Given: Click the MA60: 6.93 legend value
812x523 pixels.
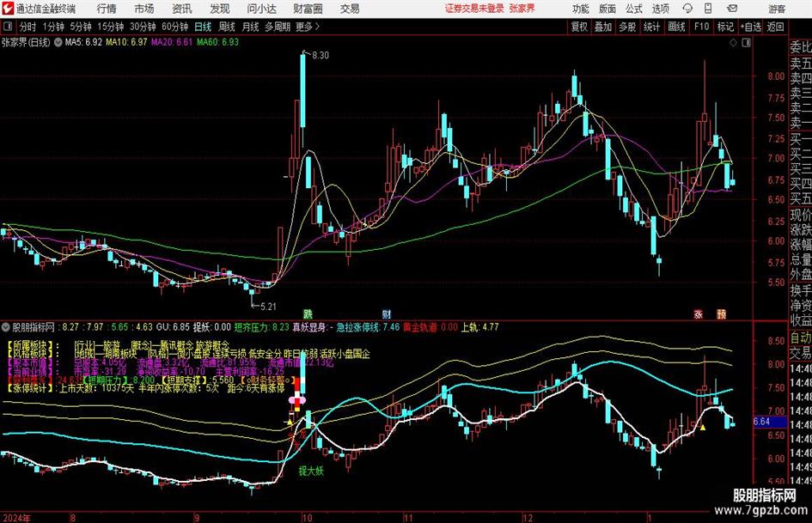Looking at the screenshot, I should pyautogui.click(x=218, y=42).
